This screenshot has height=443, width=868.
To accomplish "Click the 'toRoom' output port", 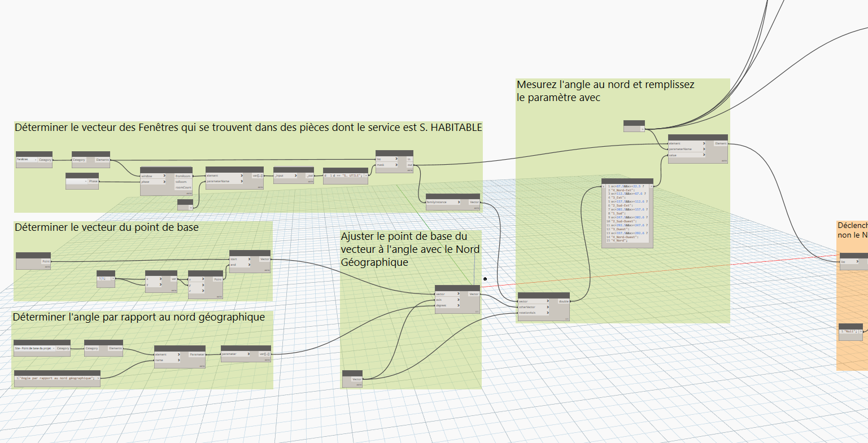I will [183, 182].
